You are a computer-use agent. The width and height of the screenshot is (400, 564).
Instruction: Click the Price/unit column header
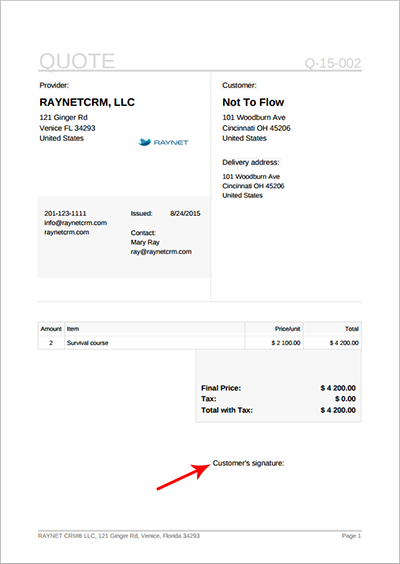click(x=287, y=329)
